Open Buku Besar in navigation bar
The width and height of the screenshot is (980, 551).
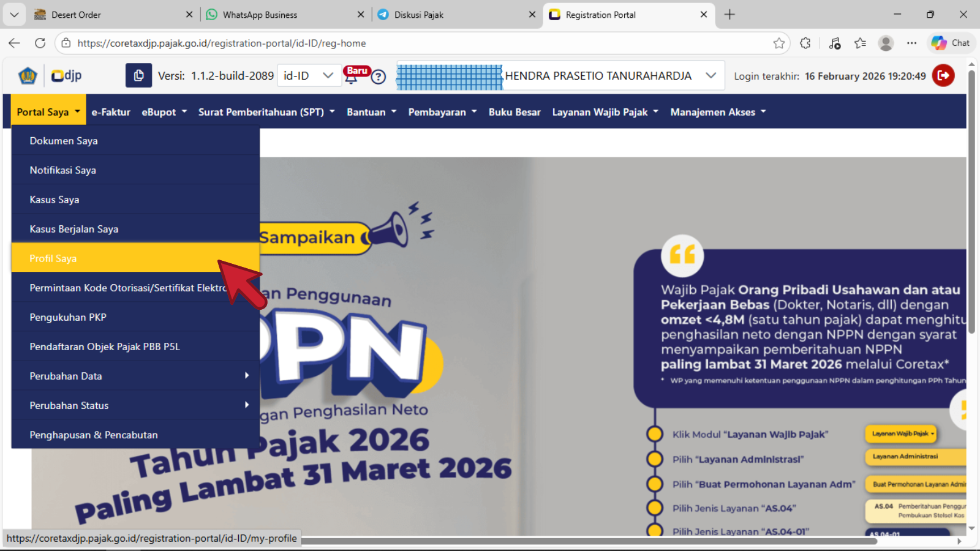[514, 112]
